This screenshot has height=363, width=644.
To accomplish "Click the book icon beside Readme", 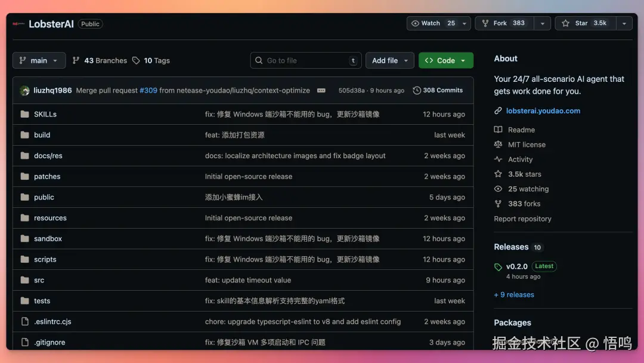I will (498, 130).
